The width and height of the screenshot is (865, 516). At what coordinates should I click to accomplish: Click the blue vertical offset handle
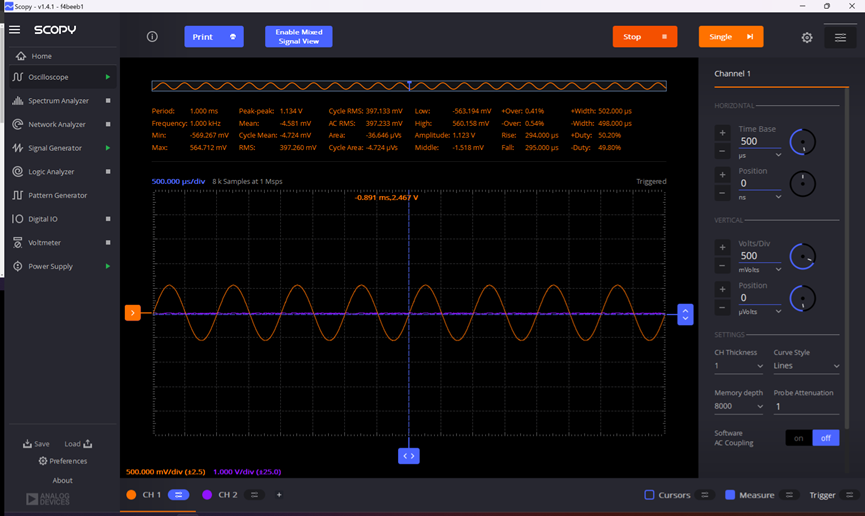pyautogui.click(x=685, y=315)
